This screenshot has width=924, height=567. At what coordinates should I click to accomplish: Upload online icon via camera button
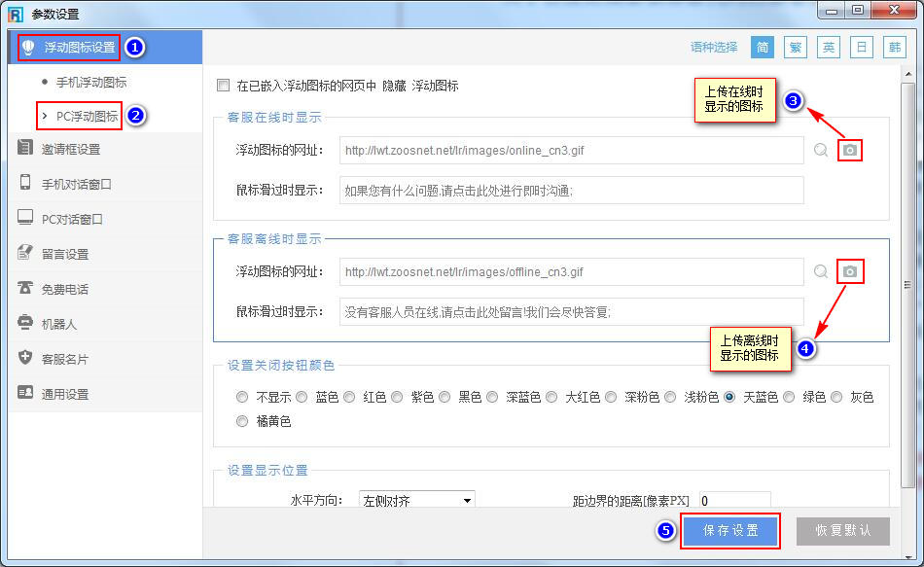tap(849, 151)
